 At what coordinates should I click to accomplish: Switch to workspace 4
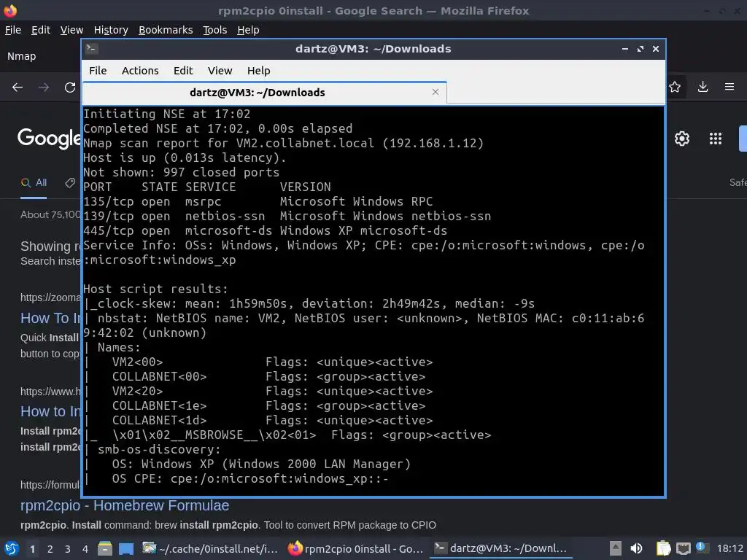85,549
